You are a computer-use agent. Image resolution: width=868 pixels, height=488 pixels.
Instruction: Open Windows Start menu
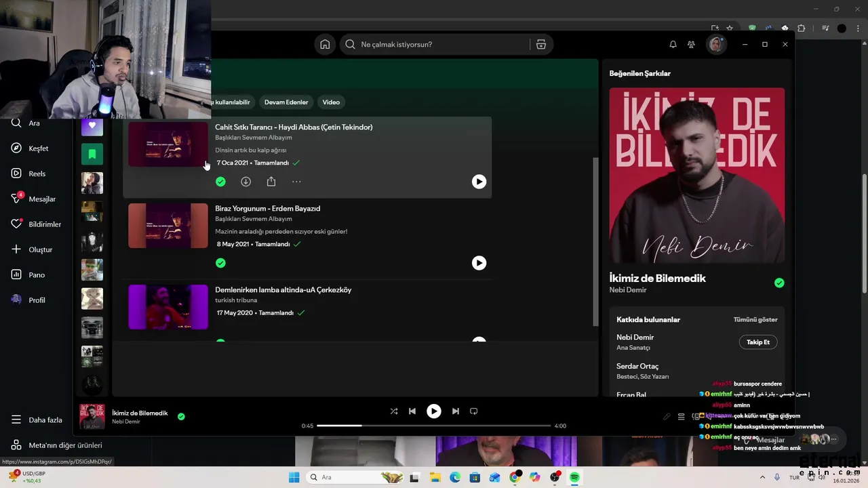(294, 477)
